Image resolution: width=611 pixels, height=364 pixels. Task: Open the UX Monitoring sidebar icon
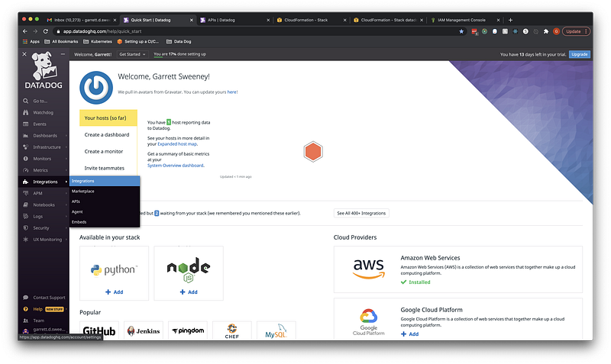[x=25, y=240]
